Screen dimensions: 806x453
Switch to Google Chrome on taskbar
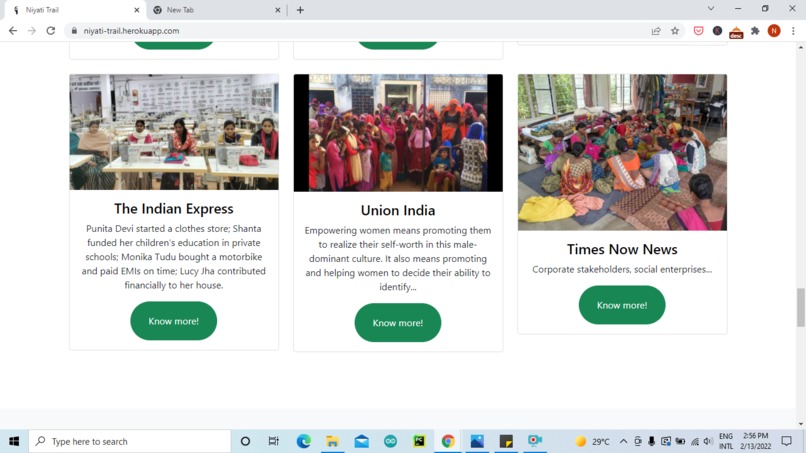tap(448, 441)
